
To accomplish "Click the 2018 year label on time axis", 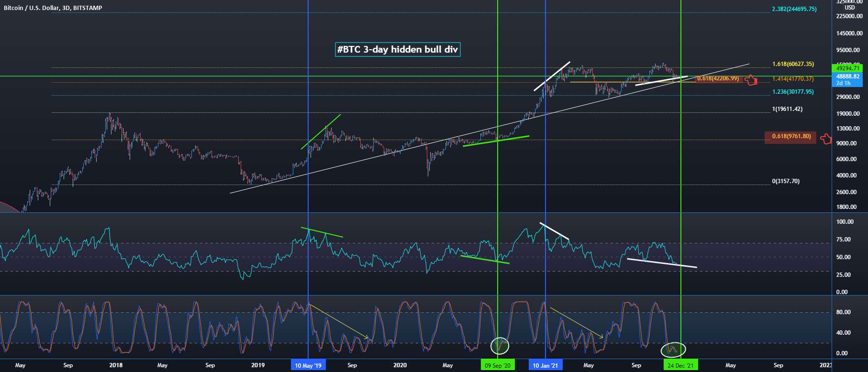I will 116,365.
